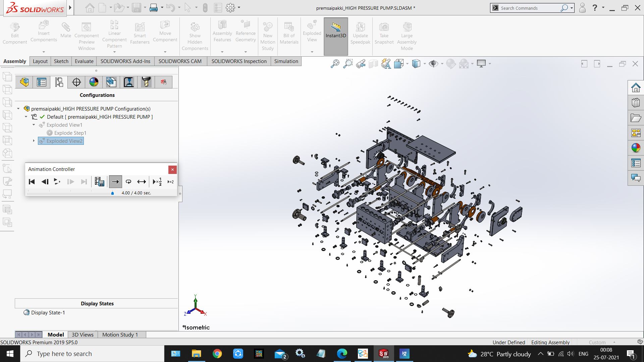Image resolution: width=644 pixels, height=362 pixels.
Task: Click the Section View icon
Action: tap(373, 64)
